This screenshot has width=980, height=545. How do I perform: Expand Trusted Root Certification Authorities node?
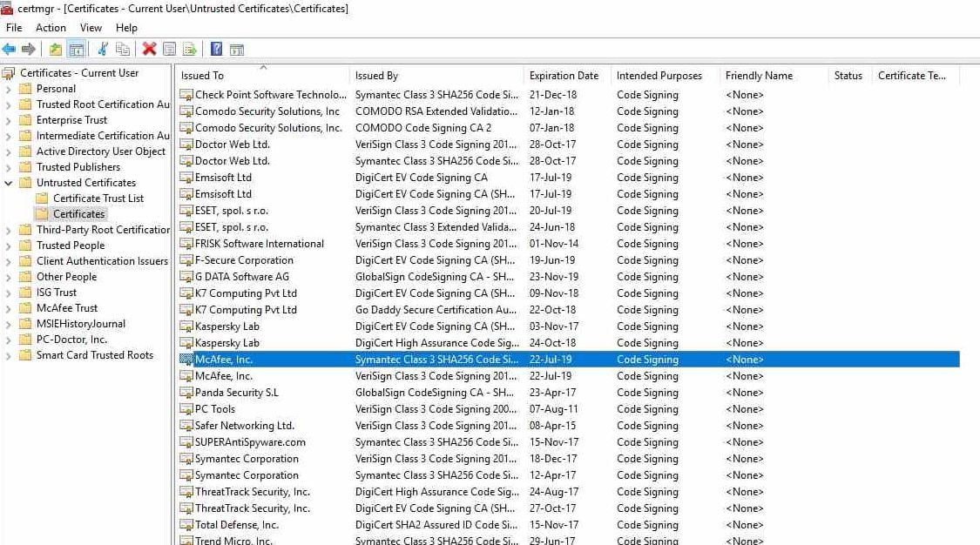8,104
